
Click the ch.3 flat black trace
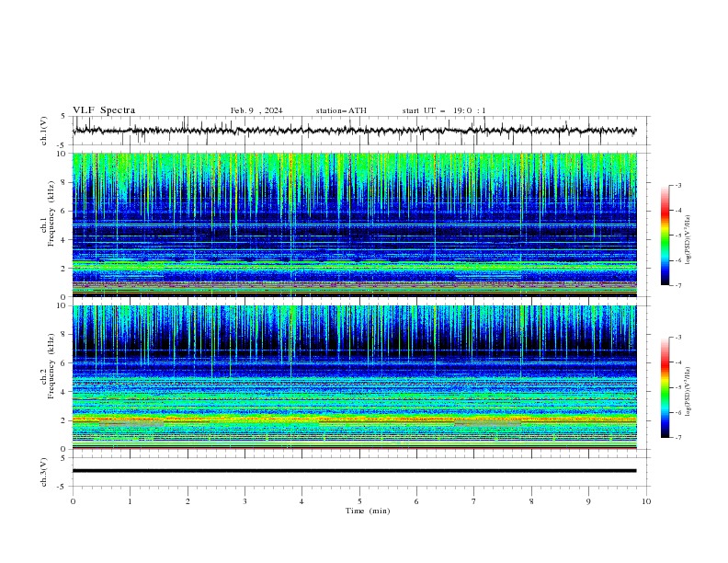point(354,471)
